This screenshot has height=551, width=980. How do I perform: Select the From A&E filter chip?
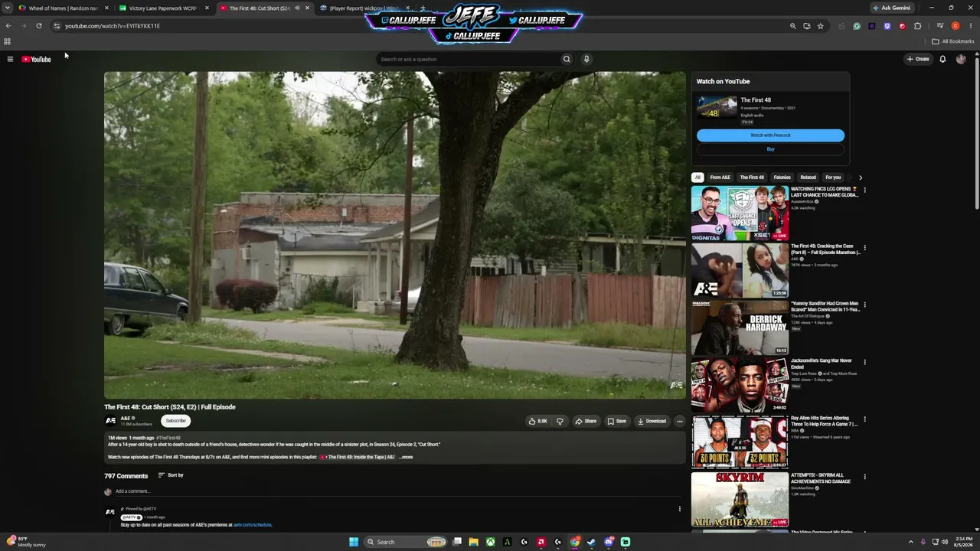click(x=720, y=178)
